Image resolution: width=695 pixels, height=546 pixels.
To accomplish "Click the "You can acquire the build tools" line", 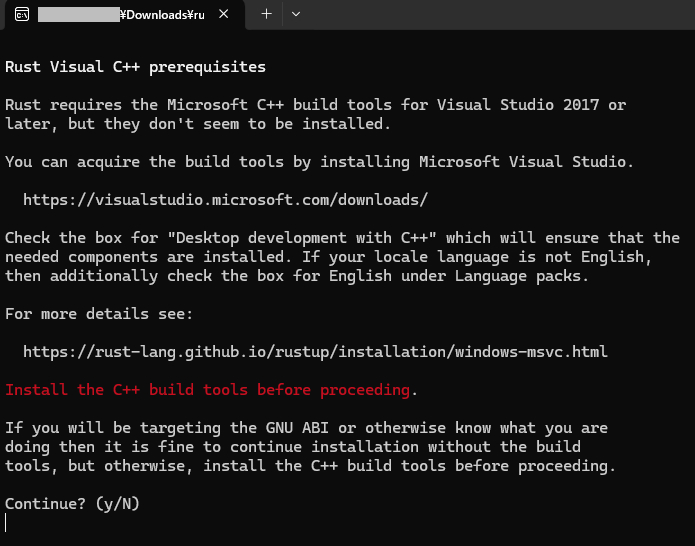I will point(320,162).
